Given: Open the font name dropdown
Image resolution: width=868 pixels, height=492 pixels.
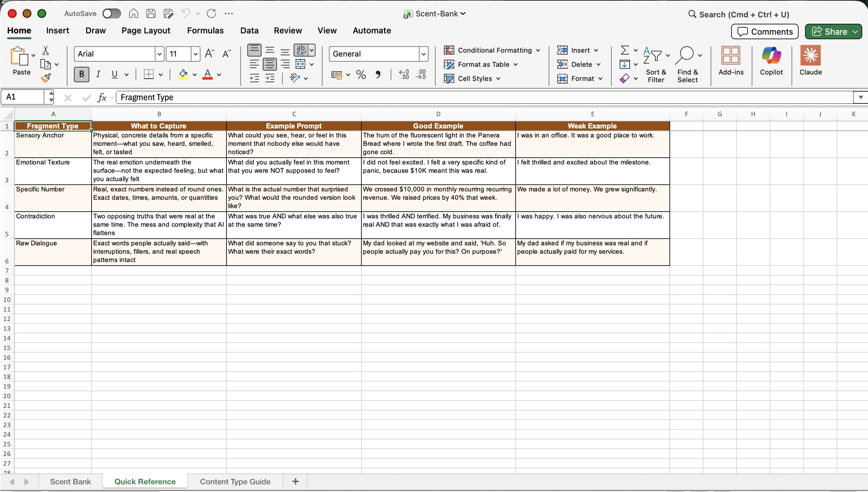Looking at the screenshot, I should [159, 54].
